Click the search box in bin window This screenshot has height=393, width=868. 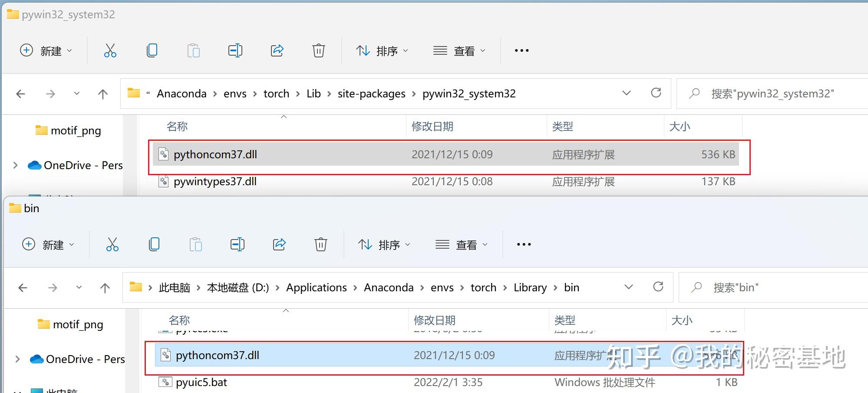coord(760,287)
